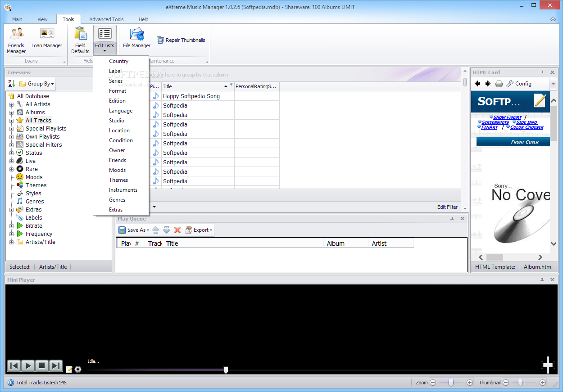Switch to the Advanced Tools tab
Screen dimensions: 563x392
click(106, 19)
